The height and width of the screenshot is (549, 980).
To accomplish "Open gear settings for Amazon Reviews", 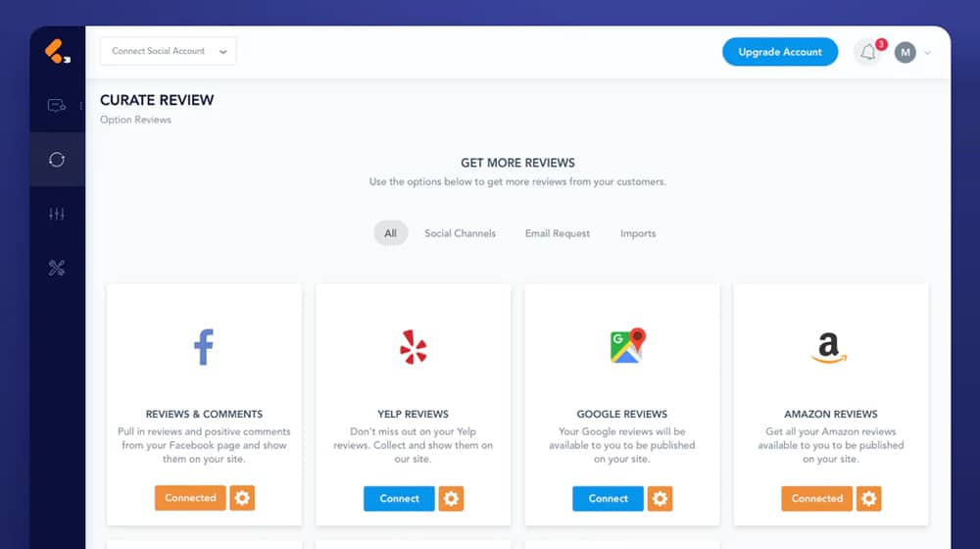I will 868,498.
